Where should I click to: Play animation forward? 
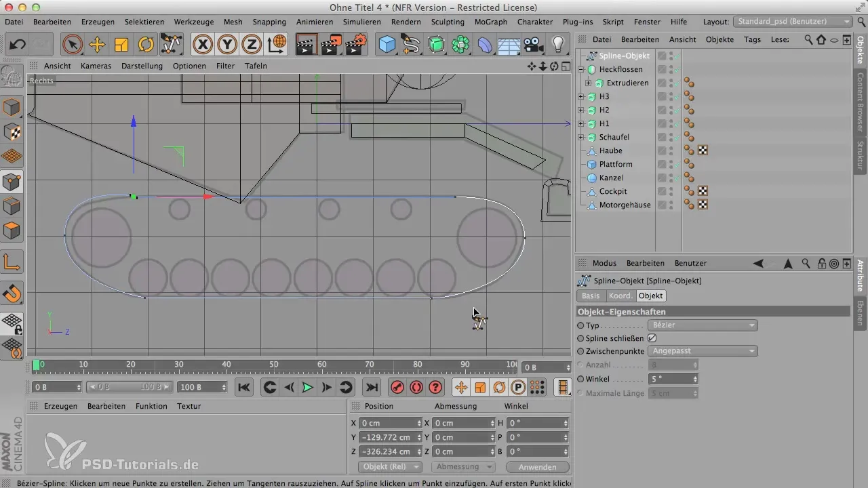[x=307, y=387]
